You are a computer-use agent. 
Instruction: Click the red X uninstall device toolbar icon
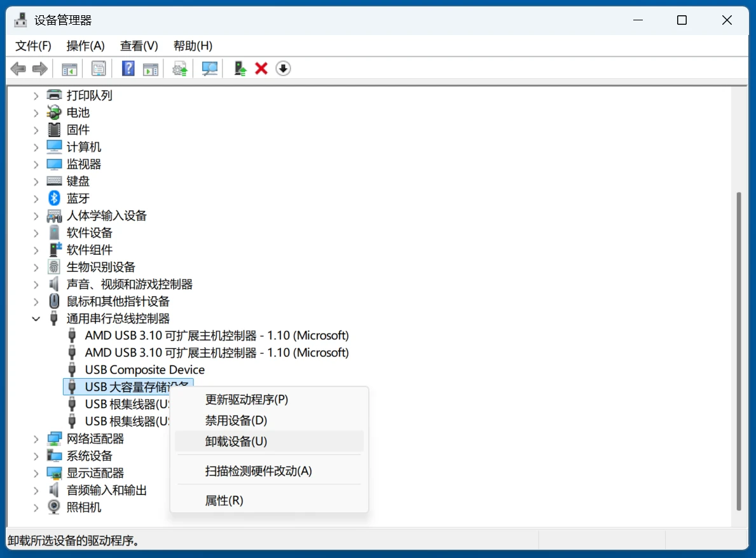[x=261, y=69]
